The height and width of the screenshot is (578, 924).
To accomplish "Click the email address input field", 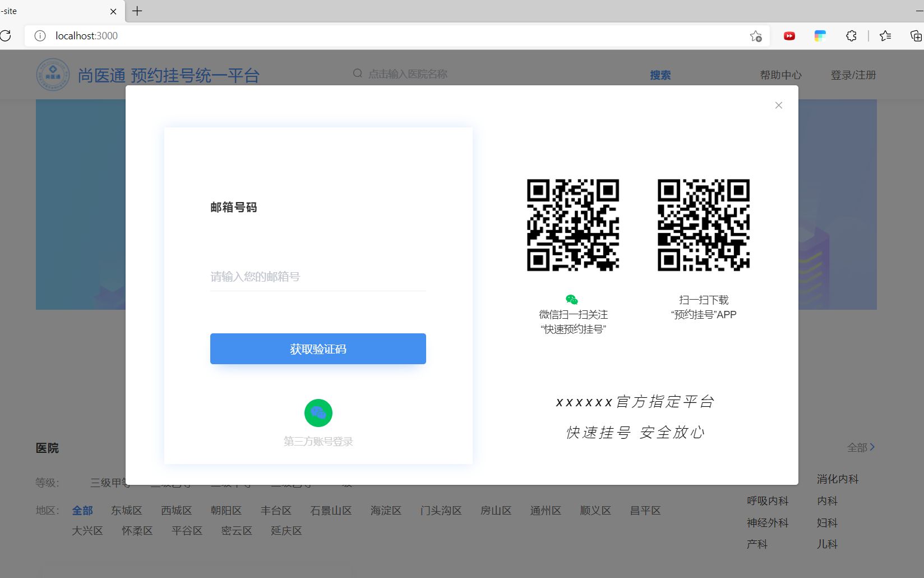I will tap(318, 277).
